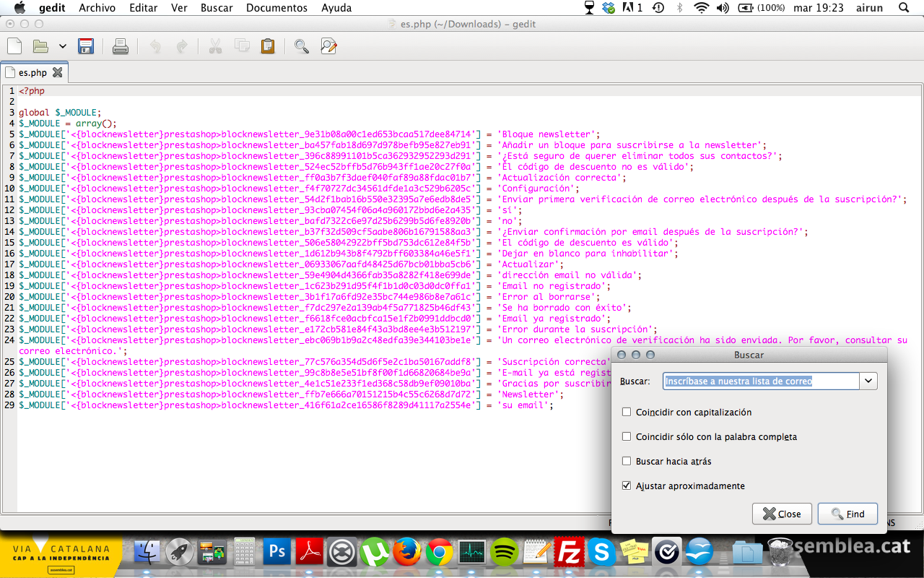The image size is (924, 578).
Task: Open the Trash in the dock
Action: tap(780, 553)
